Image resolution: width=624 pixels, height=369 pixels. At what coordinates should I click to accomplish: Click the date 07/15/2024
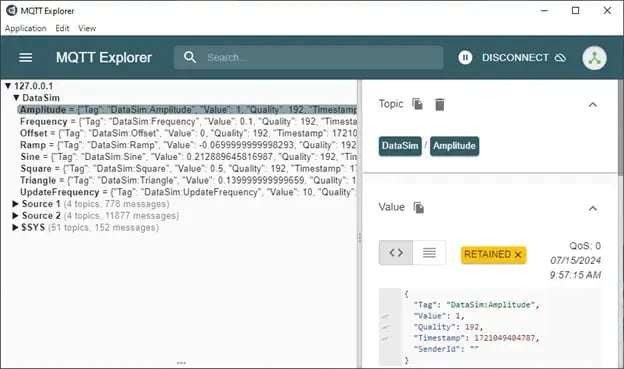coord(575,260)
